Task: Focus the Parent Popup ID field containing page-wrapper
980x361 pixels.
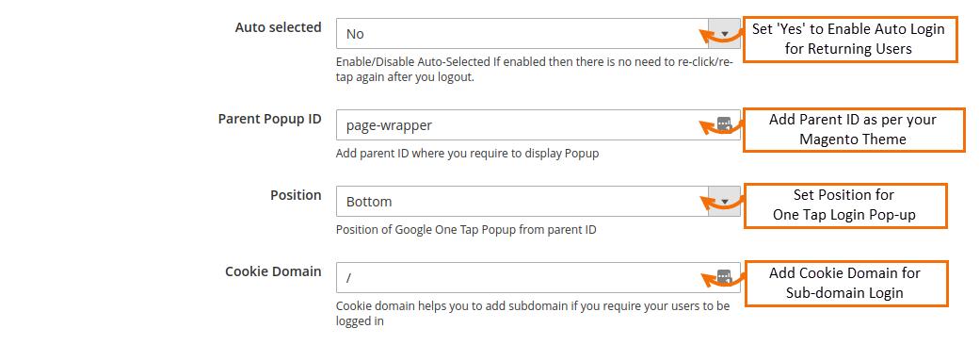Action: coord(538,124)
